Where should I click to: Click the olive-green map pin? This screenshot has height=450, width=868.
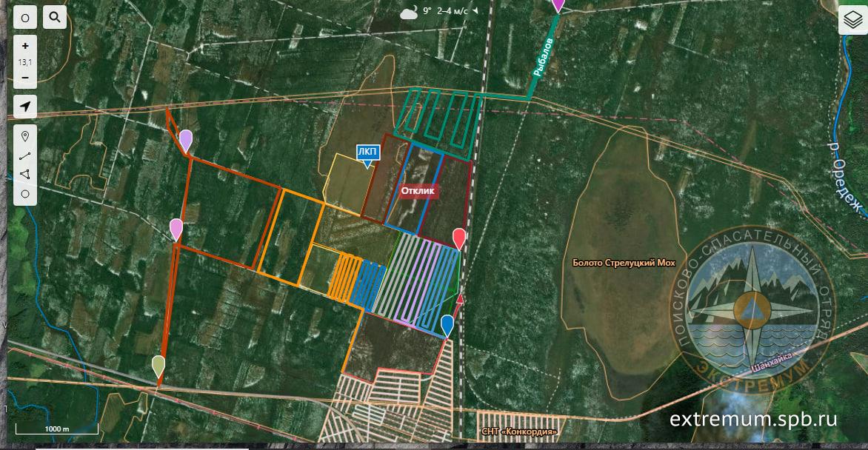(159, 368)
